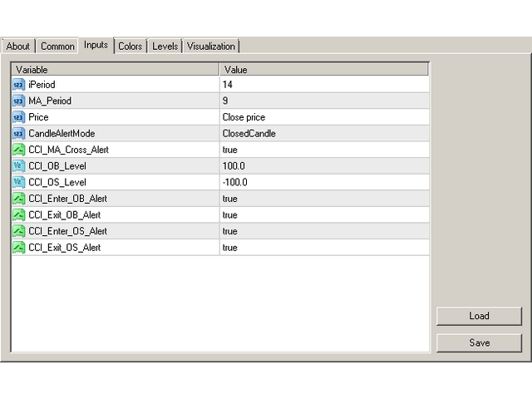Toggle CCI_MA_Cross_Alert true value
This screenshot has width=532, height=399.
[324, 150]
